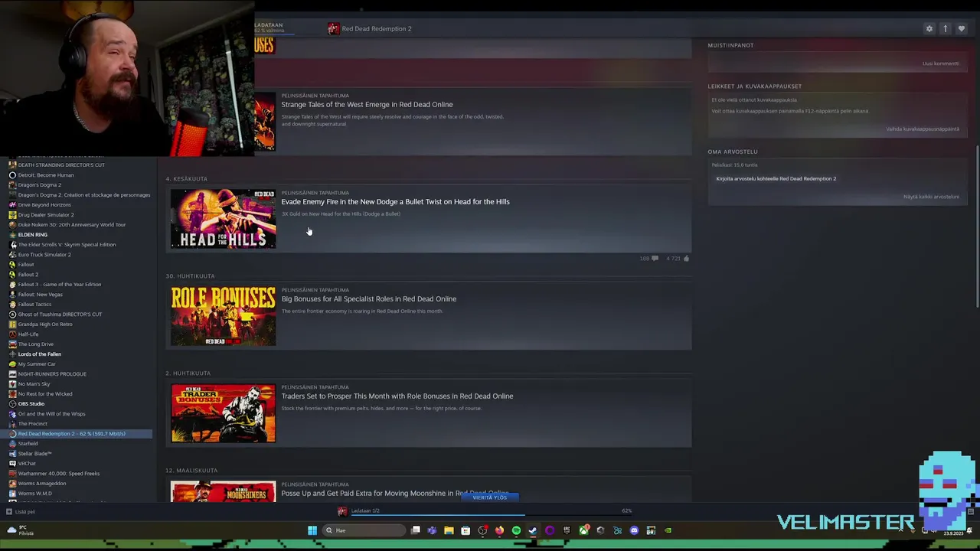Viewport: 980px width, 551px height.
Task: Click Vaihda kuvakaappausnäppäintä link
Action: coord(923,129)
